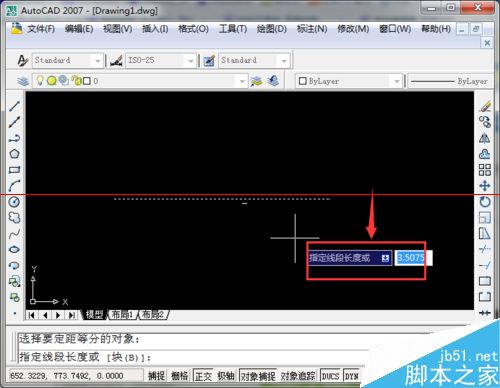
Task: Toggle 栅格 grid display
Action: tap(179, 376)
